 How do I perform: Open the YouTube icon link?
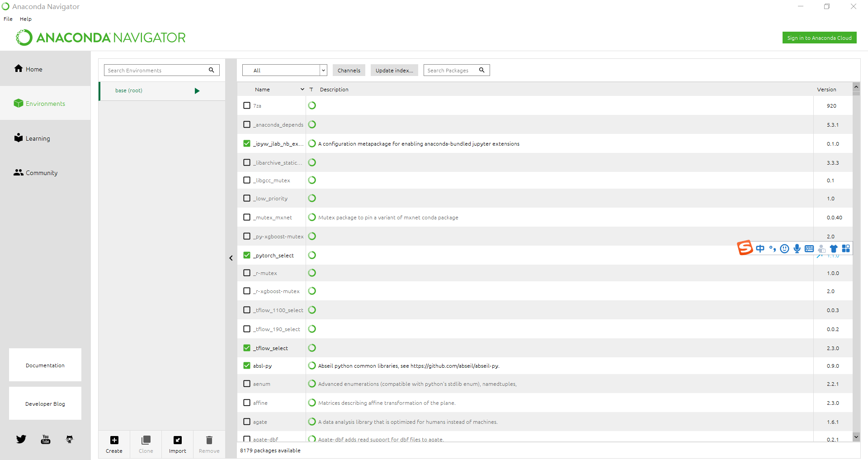pos(46,439)
